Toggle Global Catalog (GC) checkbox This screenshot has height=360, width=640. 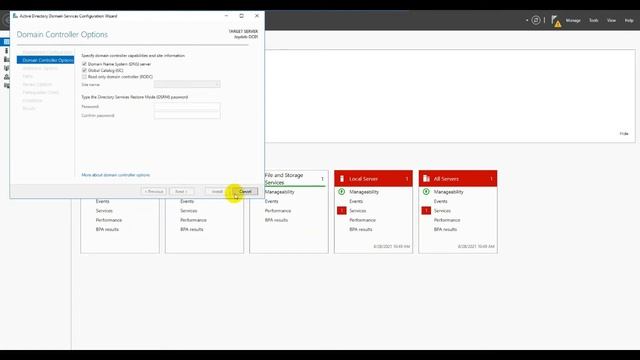point(84,70)
